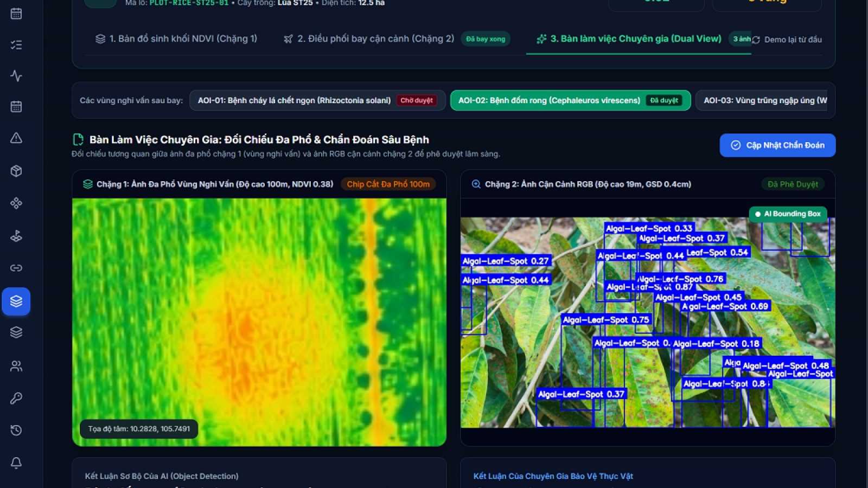Click the warning triangle alerts icon
Image resolution: width=868 pixels, height=488 pixels.
click(x=16, y=138)
